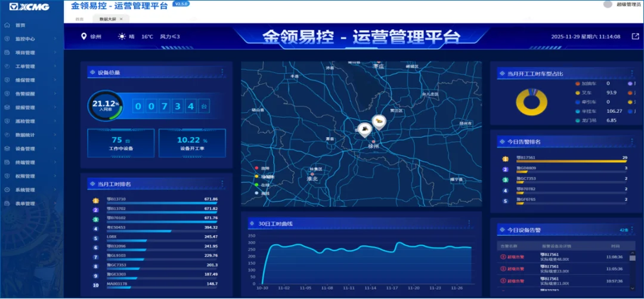The width and height of the screenshot is (644, 299).
Task: Switch to the 首页 tab
Action: [x=79, y=19]
